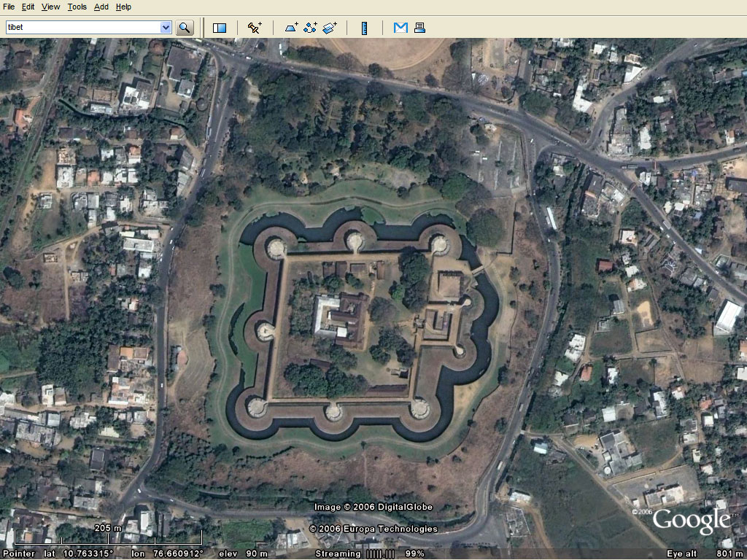Click the magnifier search button
Viewport: 747px width, 560px height.
[185, 28]
